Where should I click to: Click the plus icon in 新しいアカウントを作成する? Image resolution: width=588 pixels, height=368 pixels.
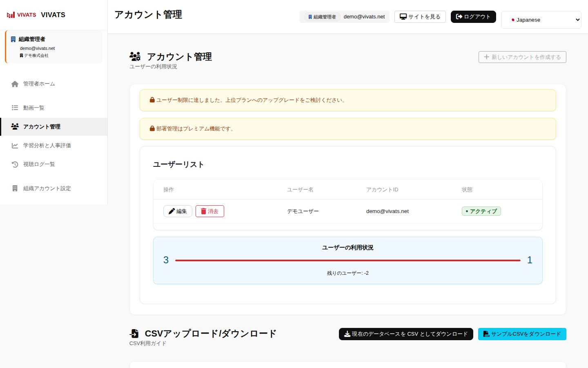pyautogui.click(x=487, y=57)
